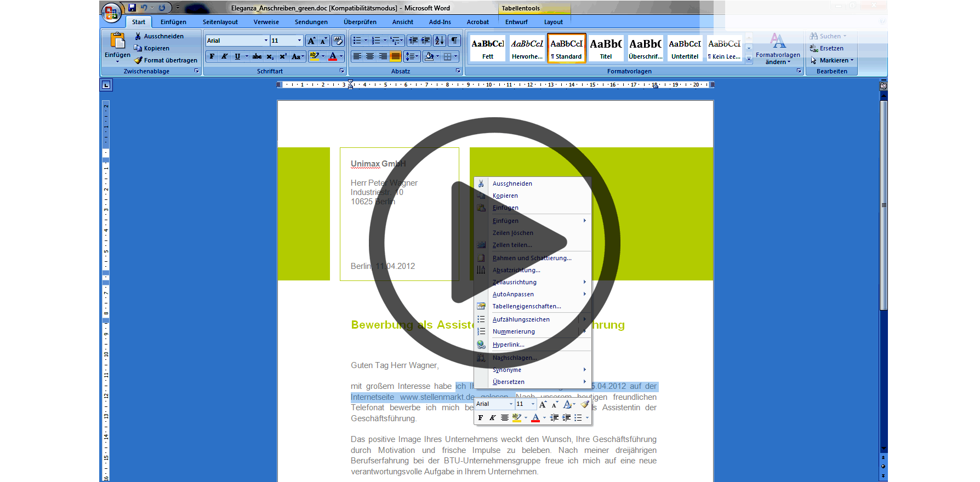This screenshot has width=980, height=482.
Task: Click the shading paint bucket icon
Action: pos(429,56)
